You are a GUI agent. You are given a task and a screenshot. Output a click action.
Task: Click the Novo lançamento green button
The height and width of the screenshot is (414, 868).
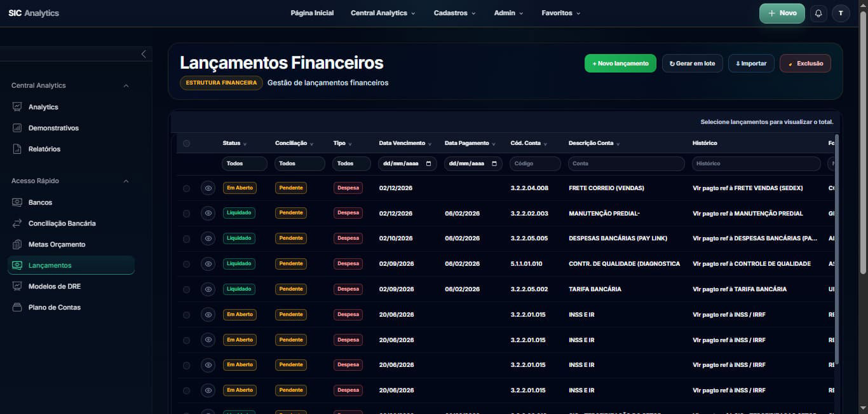(x=620, y=64)
